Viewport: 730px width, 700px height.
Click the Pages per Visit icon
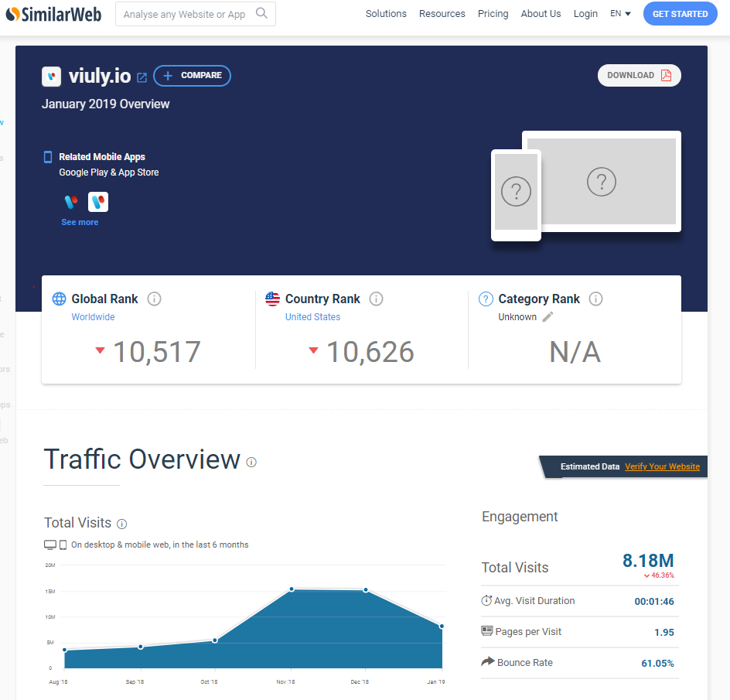(487, 630)
